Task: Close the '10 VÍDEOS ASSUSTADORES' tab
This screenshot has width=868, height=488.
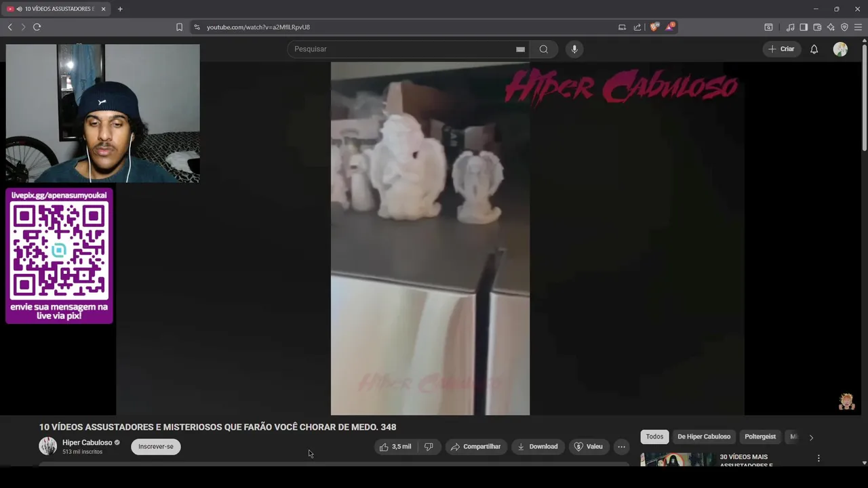Action: [x=103, y=9]
